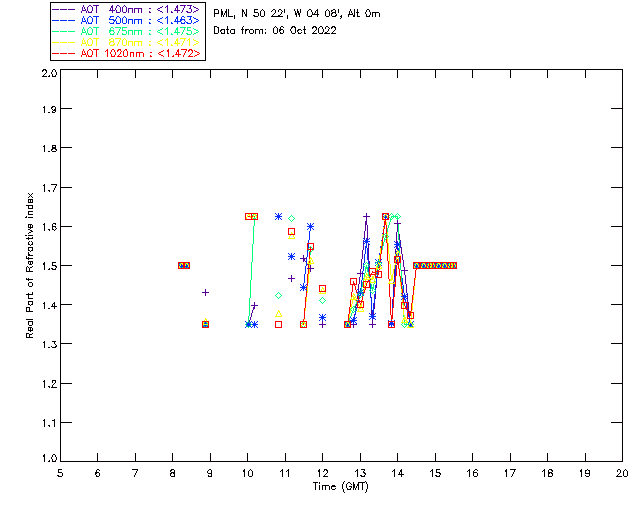Click the 15 x-axis tick label
The width and height of the screenshot is (640, 512).
click(435, 473)
